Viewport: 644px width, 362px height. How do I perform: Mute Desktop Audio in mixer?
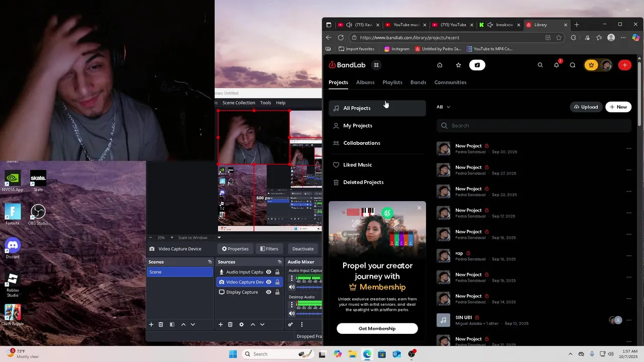coord(292,313)
